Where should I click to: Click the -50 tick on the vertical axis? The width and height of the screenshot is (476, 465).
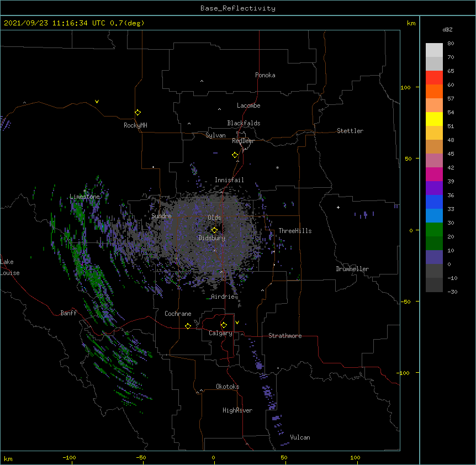click(405, 302)
